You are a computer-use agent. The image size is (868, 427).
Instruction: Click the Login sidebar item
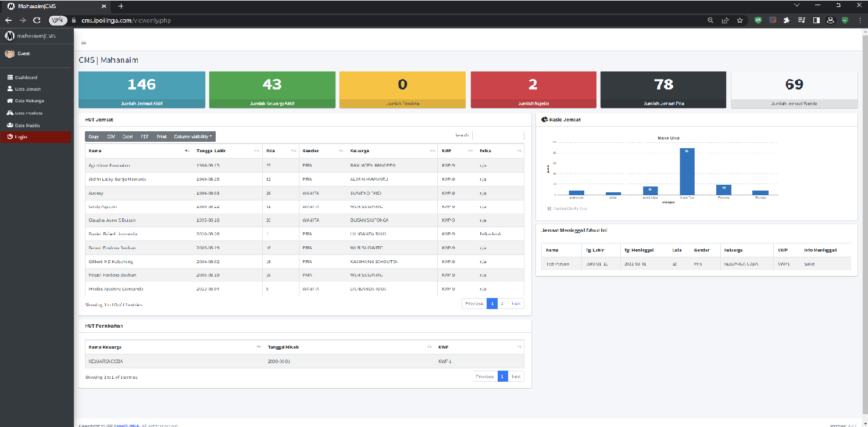click(36, 137)
